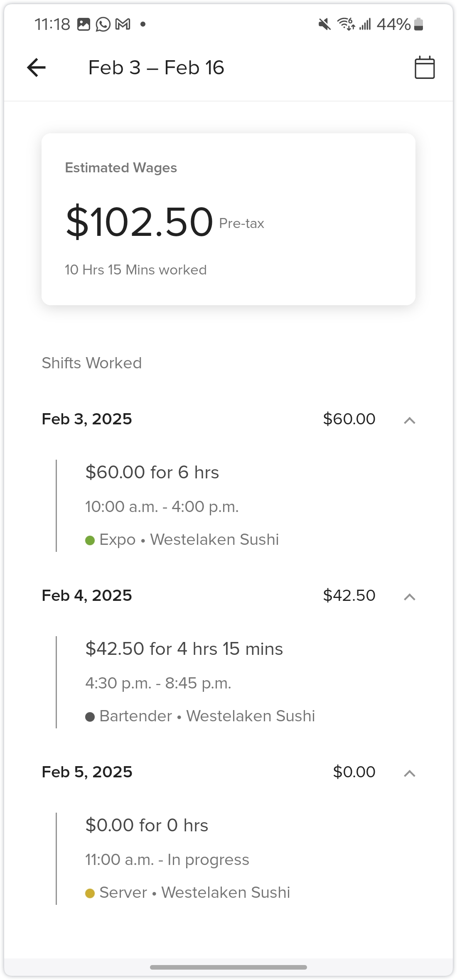The width and height of the screenshot is (457, 980).
Task: Tap the Feb 3 – Feb 16 title
Action: coord(156,68)
